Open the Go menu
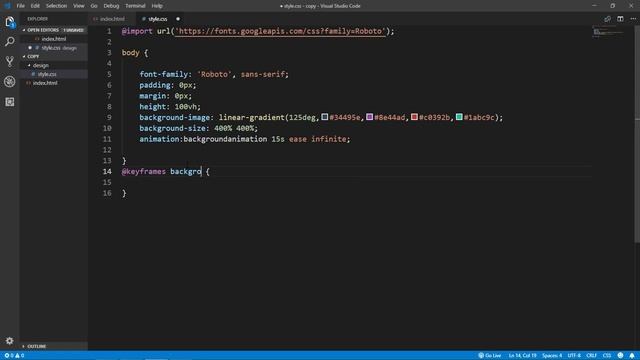Image resolution: width=640 pixels, height=360 pixels. (x=94, y=6)
